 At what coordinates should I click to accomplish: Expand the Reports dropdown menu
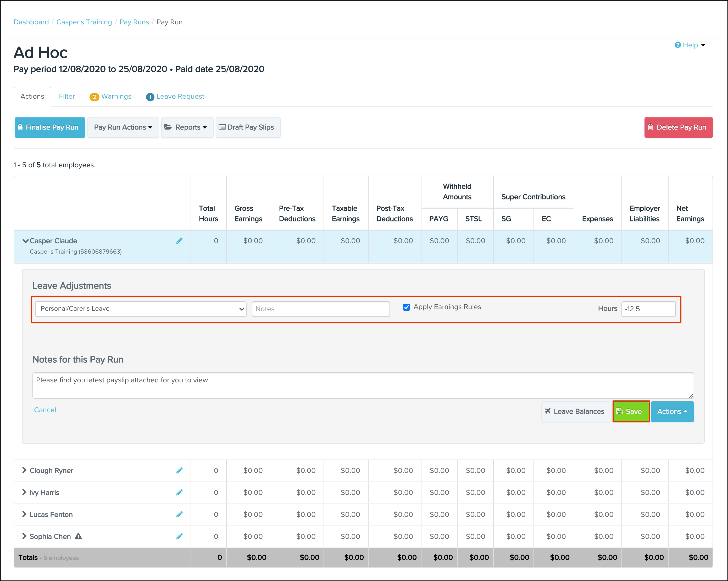pos(187,127)
